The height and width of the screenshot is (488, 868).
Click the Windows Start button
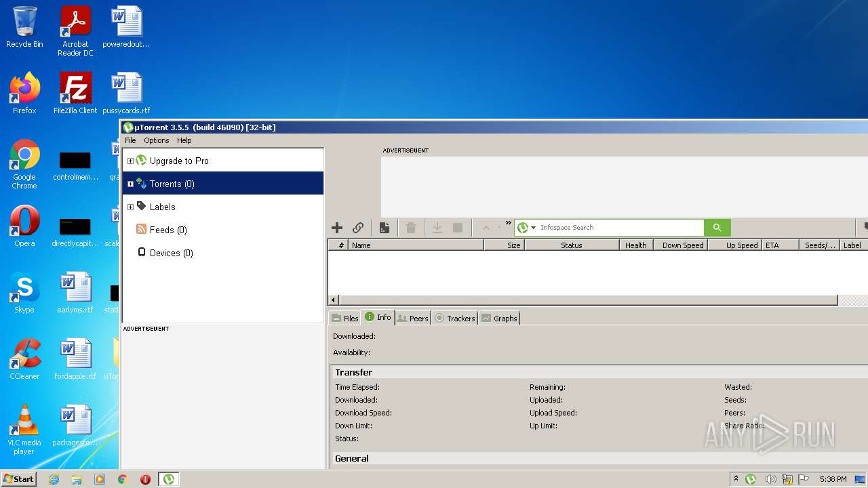pyautogui.click(x=19, y=479)
